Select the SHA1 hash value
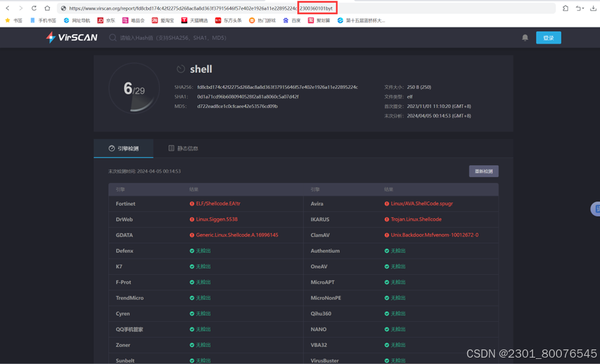Viewport: 600px width, 364px height. (248, 97)
